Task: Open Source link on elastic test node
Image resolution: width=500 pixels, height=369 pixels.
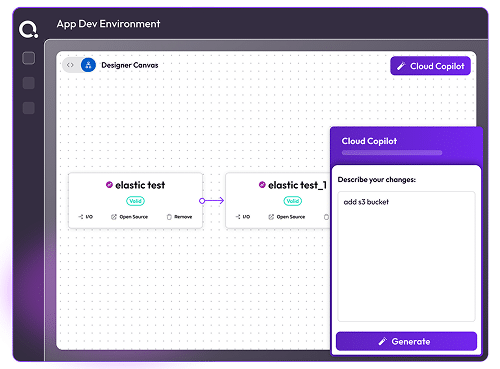Action: [x=129, y=217]
